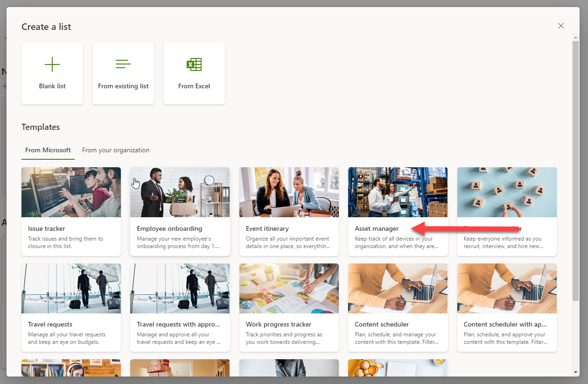Screen dimensions: 588x384
Task: Click the From Excel card
Action: coord(194,73)
